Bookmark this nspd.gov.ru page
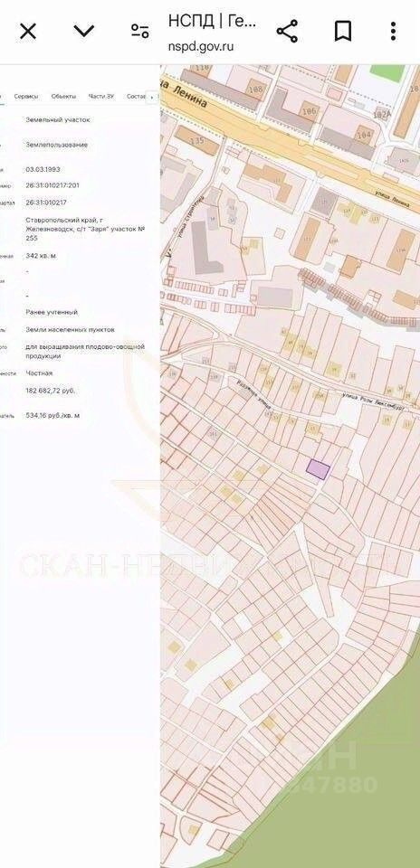This screenshot has width=420, height=868. 343,31
